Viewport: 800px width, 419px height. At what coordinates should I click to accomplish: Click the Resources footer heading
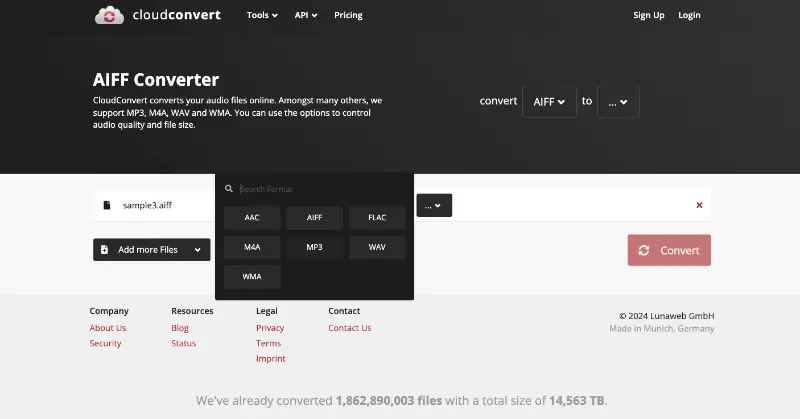192,311
